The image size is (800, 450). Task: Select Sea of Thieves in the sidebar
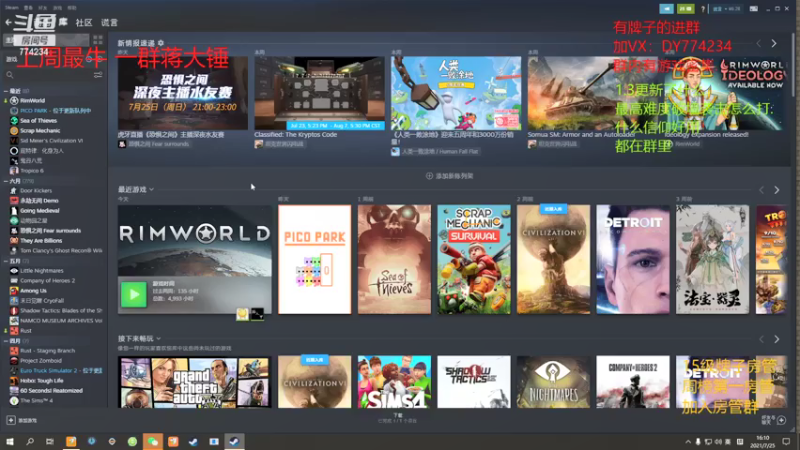[x=38, y=120]
